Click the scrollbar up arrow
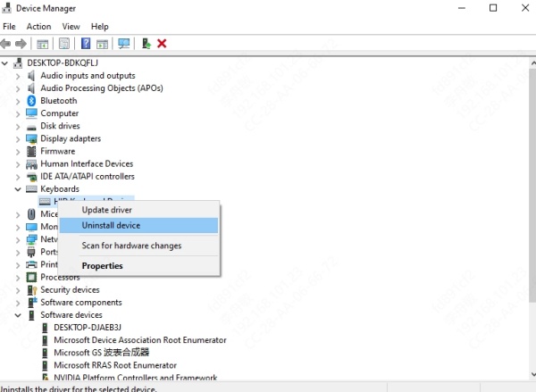The height and width of the screenshot is (392, 536). pyautogui.click(x=533, y=63)
